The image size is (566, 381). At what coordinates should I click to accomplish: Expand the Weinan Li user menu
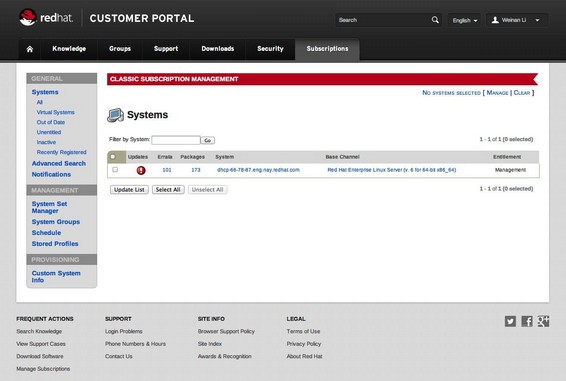(517, 20)
